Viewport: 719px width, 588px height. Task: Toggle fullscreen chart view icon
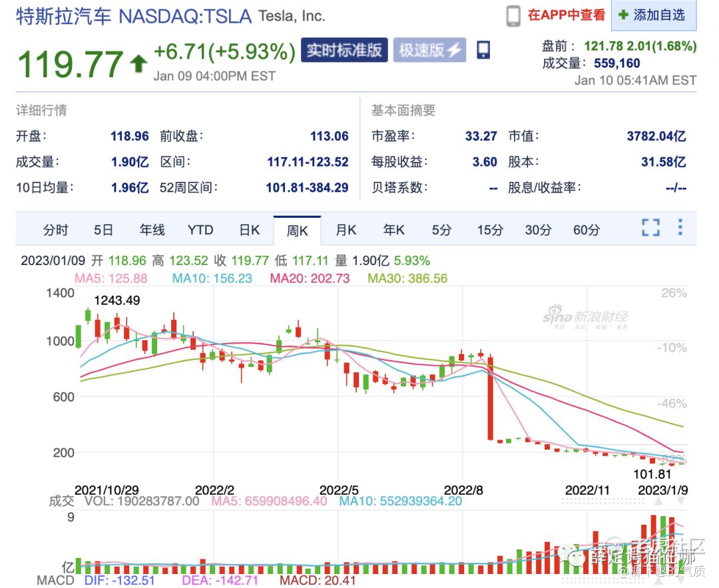point(650,228)
